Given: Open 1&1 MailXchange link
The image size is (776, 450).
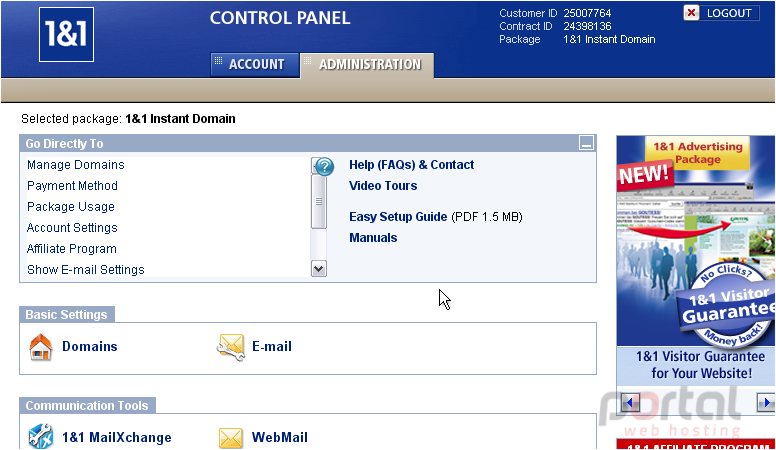Looking at the screenshot, I should [116, 438].
